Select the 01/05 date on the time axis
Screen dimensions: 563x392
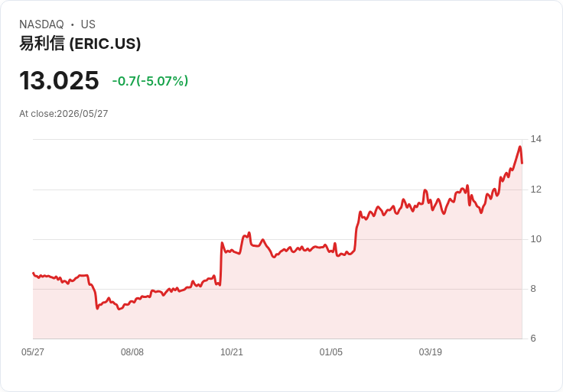(331, 352)
